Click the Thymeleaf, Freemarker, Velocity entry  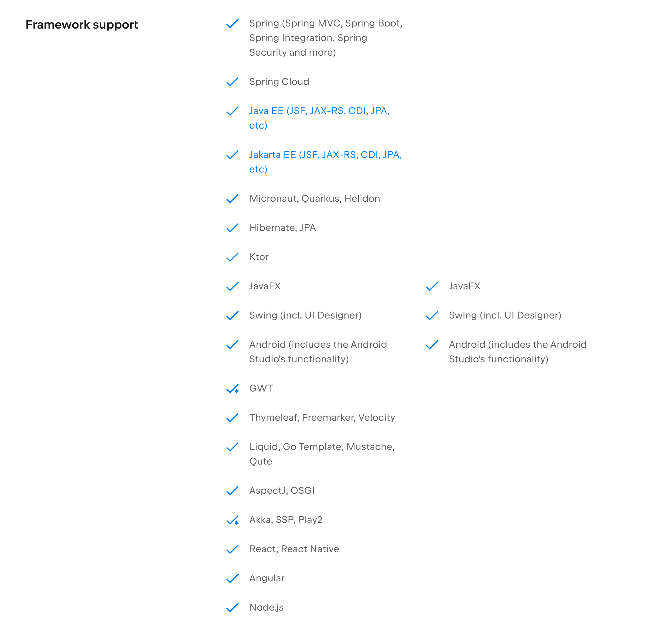click(x=322, y=418)
